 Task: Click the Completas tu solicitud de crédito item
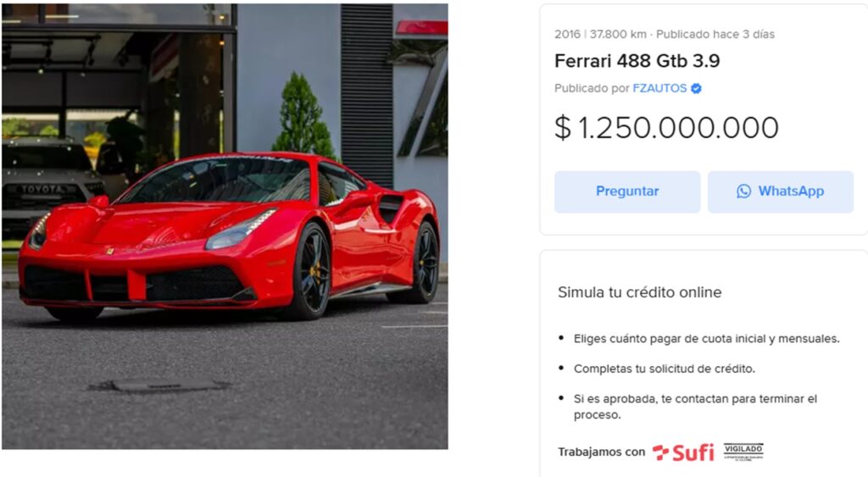(665, 369)
